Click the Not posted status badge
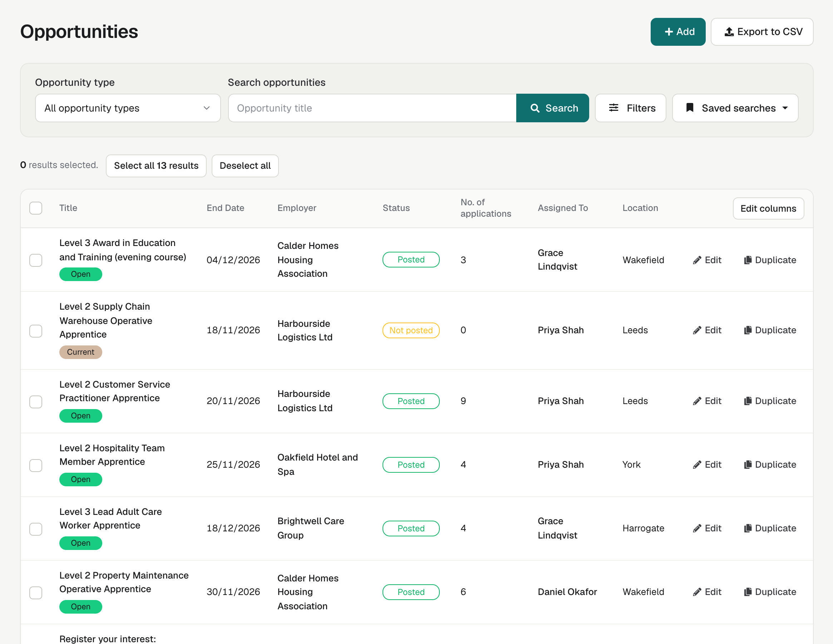This screenshot has height=644, width=833. pos(411,330)
